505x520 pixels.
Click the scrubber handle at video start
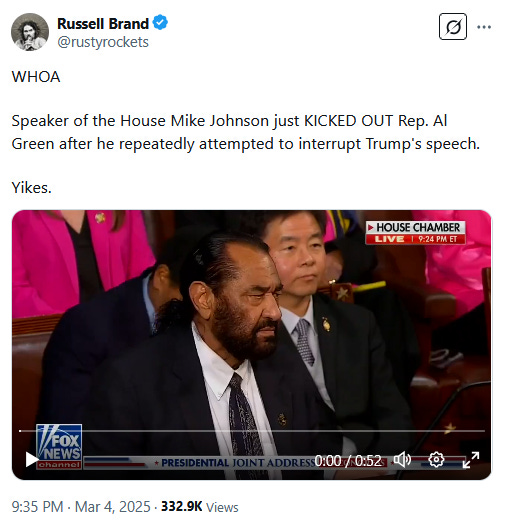[x=20, y=431]
